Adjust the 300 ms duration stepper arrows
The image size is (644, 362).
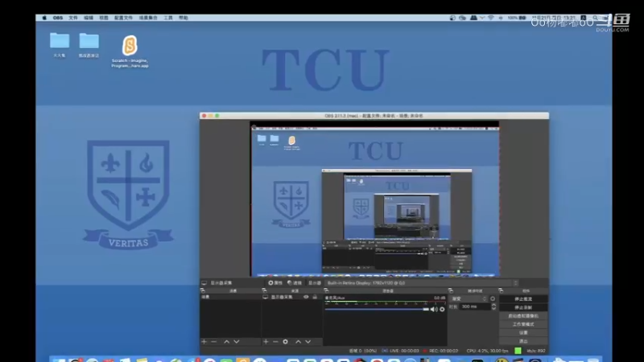493,306
